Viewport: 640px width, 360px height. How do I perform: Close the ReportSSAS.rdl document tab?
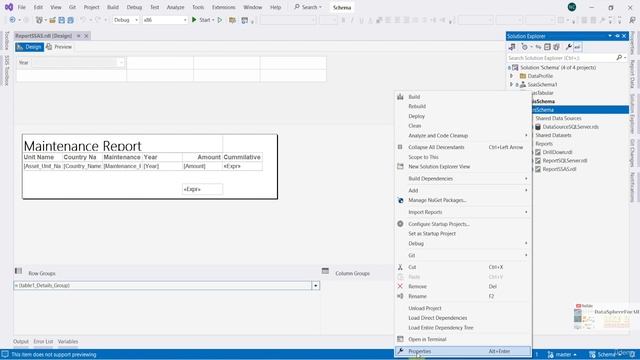(x=86, y=36)
